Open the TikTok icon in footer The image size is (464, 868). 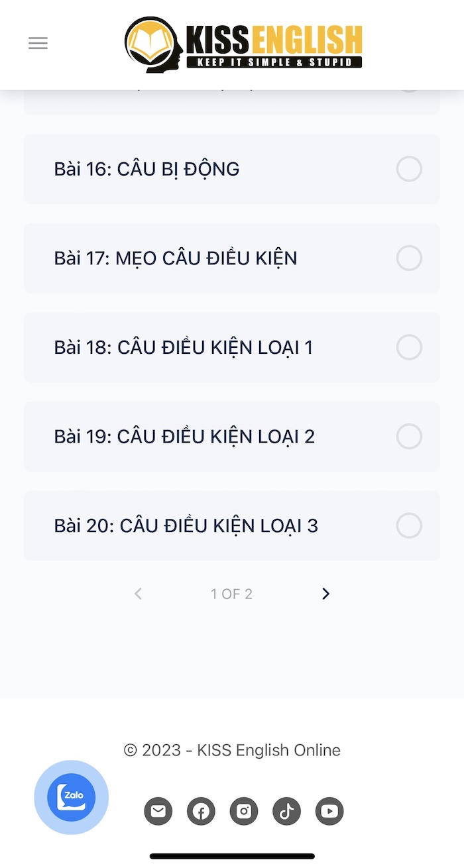(x=286, y=811)
